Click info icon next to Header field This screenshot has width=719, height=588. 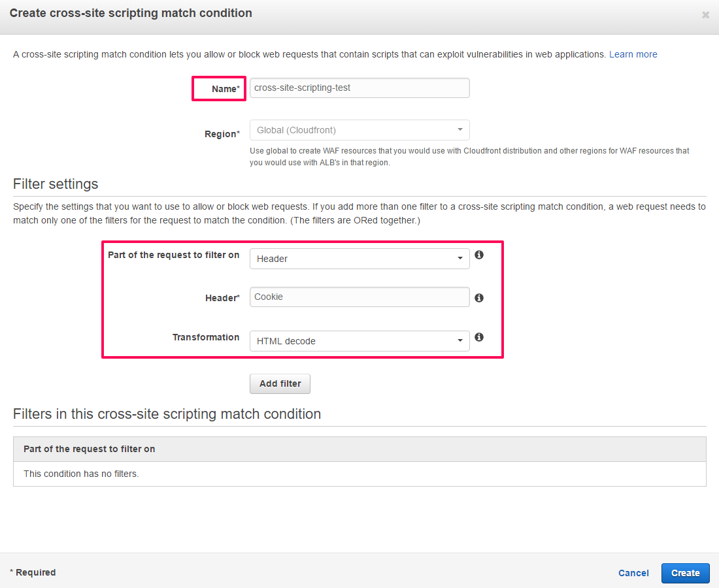(x=479, y=298)
